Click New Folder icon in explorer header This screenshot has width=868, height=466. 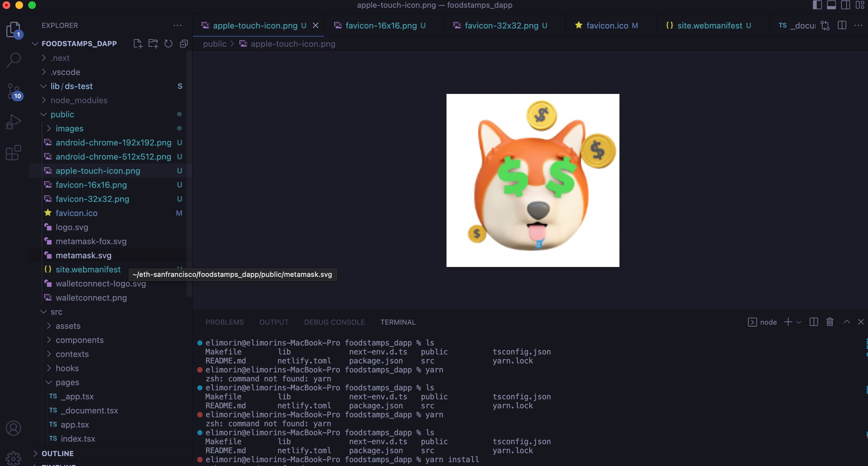(x=153, y=44)
